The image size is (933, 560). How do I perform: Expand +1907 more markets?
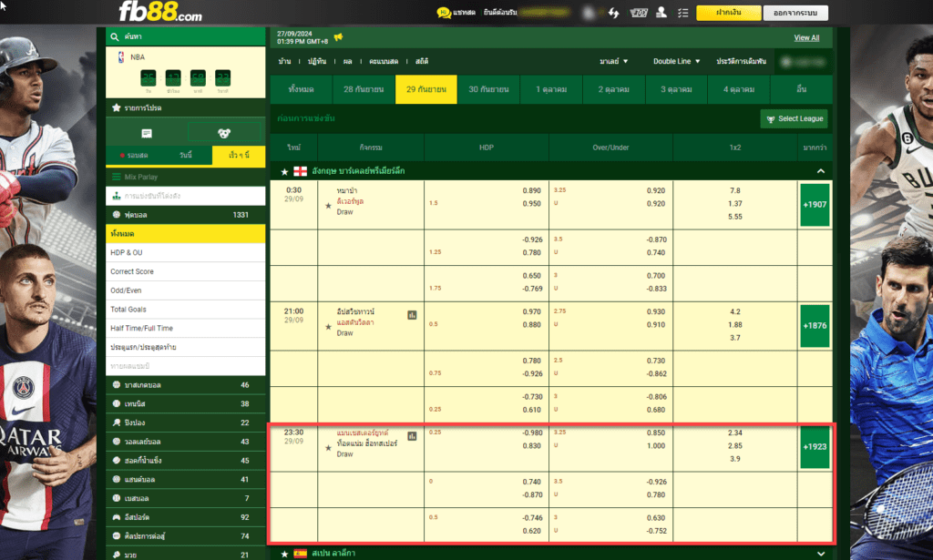(x=815, y=205)
